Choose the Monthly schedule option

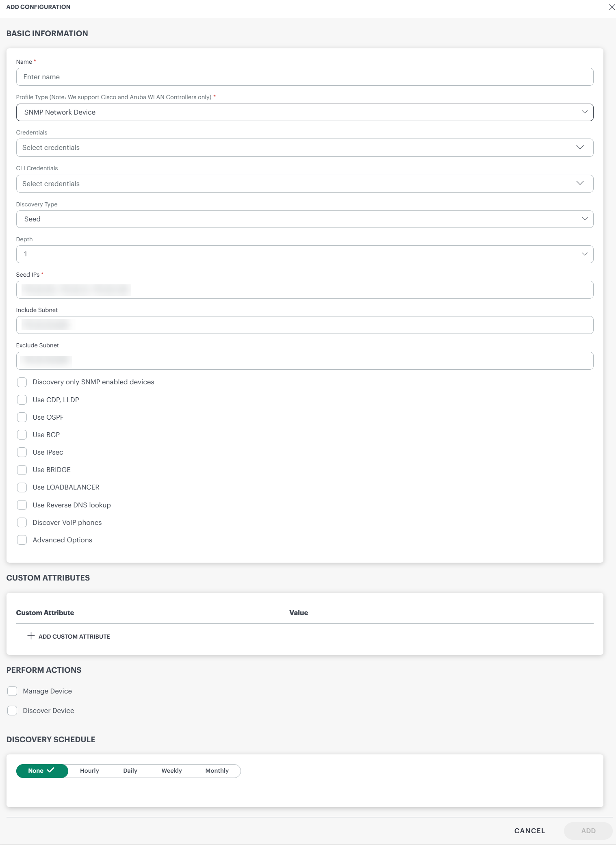pyautogui.click(x=217, y=771)
